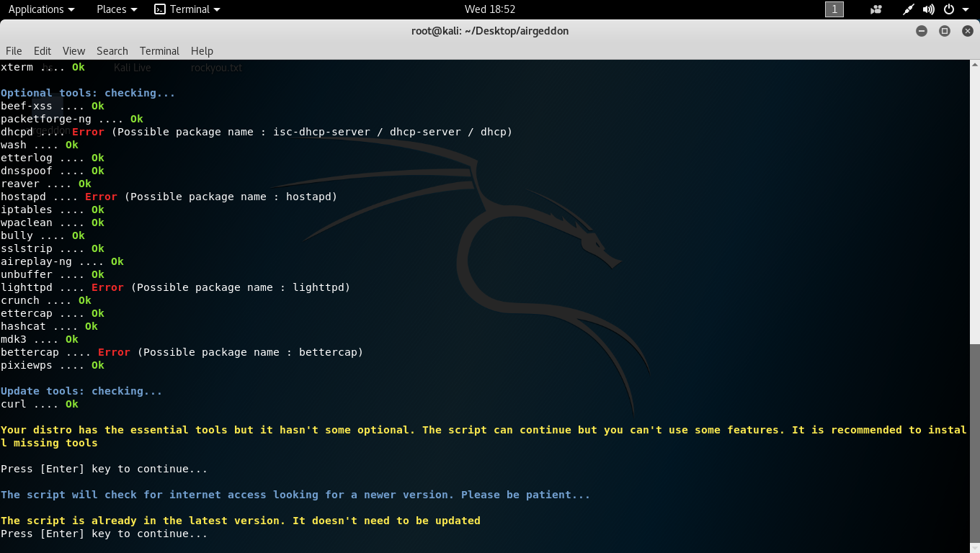Open the network connection status icon

tap(909, 9)
